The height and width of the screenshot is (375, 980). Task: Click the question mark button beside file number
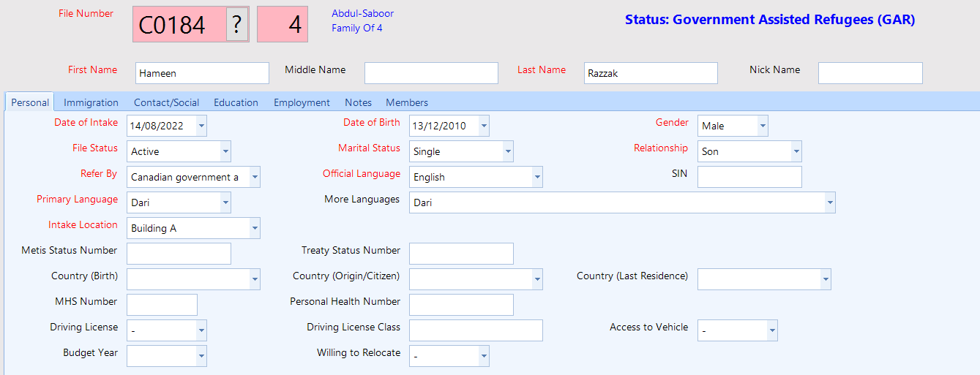(237, 25)
